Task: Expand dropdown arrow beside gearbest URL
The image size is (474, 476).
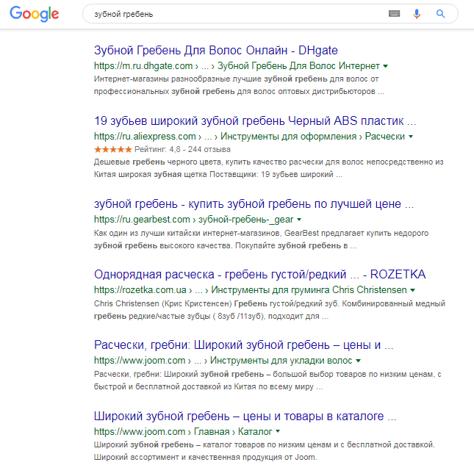Action: click(299, 220)
